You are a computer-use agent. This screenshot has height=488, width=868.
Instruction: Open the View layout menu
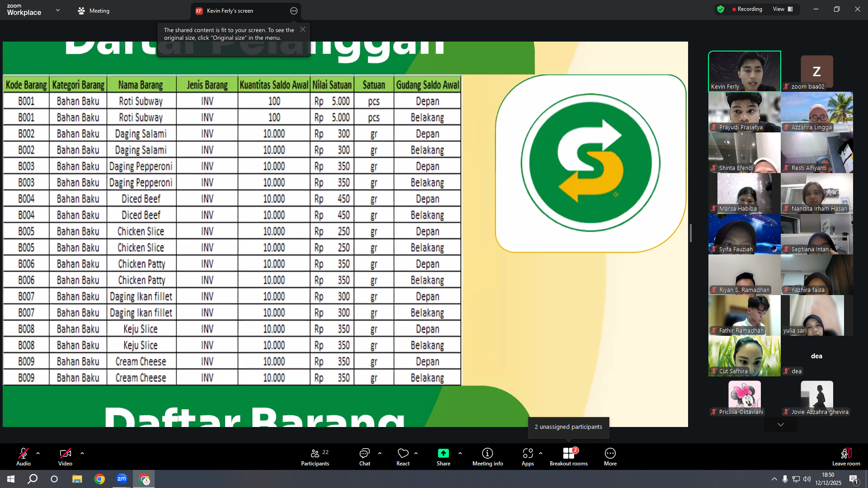783,9
